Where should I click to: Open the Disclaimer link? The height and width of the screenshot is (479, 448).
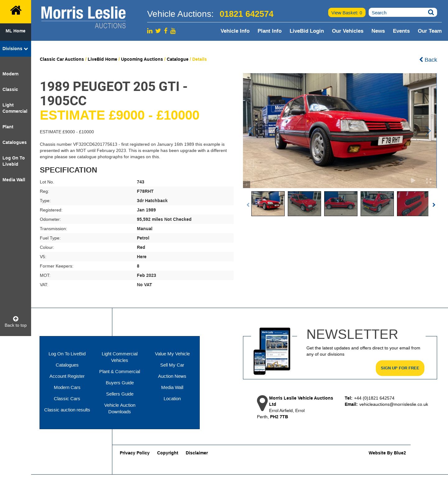[x=197, y=453]
